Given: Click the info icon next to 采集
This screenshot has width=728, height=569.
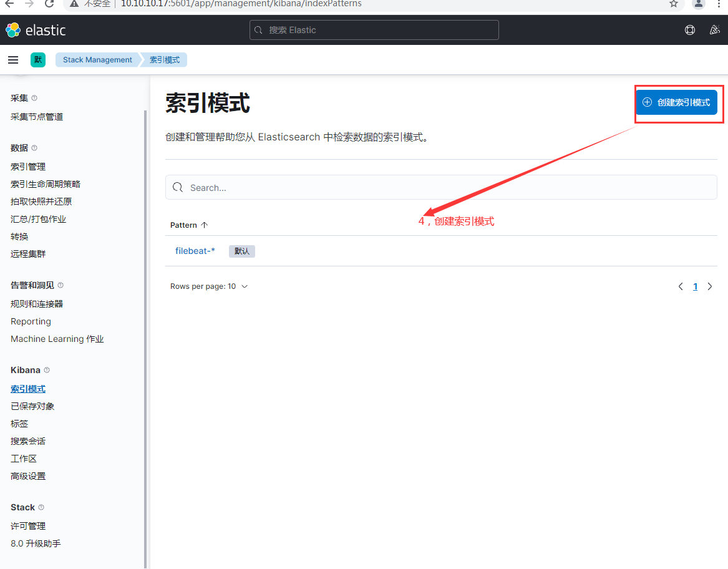Looking at the screenshot, I should pos(34,98).
